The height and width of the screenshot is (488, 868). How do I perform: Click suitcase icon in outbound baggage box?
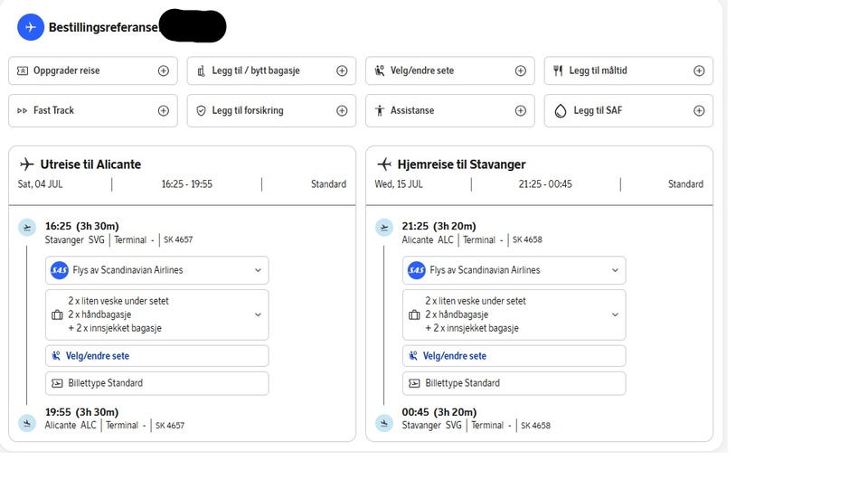(x=57, y=314)
